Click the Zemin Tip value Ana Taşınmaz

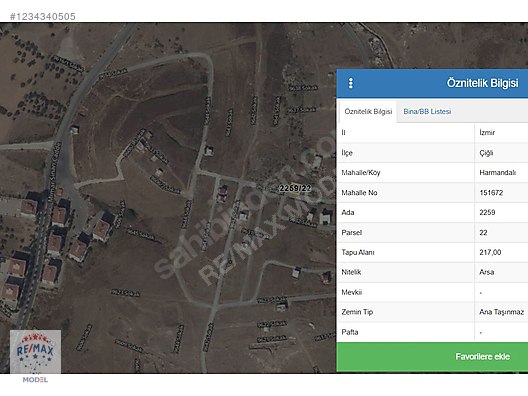point(501,312)
